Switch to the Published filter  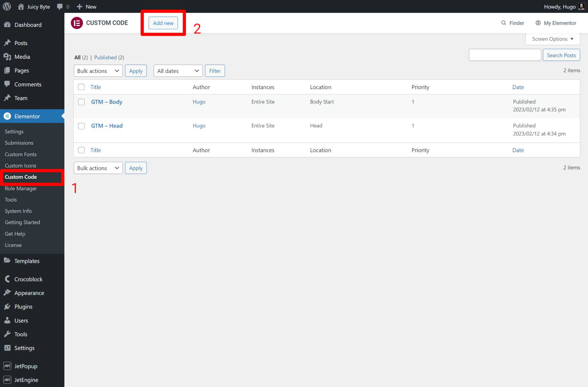click(x=105, y=57)
